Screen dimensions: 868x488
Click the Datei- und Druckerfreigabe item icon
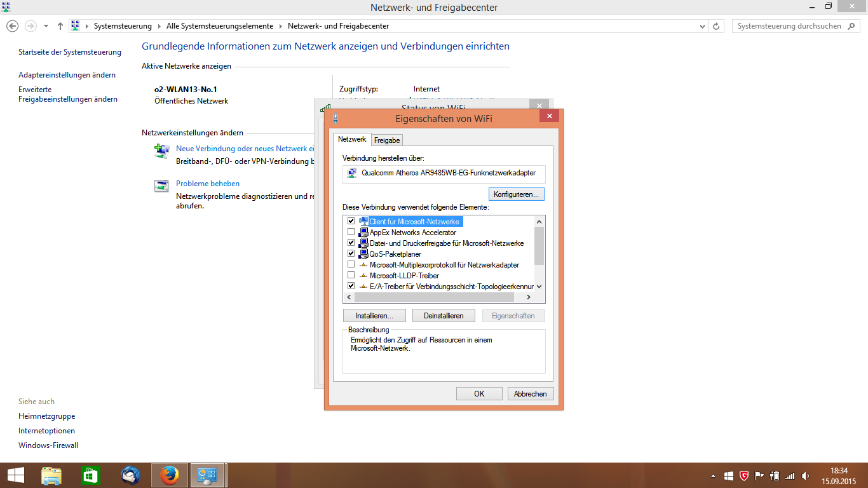[363, 243]
